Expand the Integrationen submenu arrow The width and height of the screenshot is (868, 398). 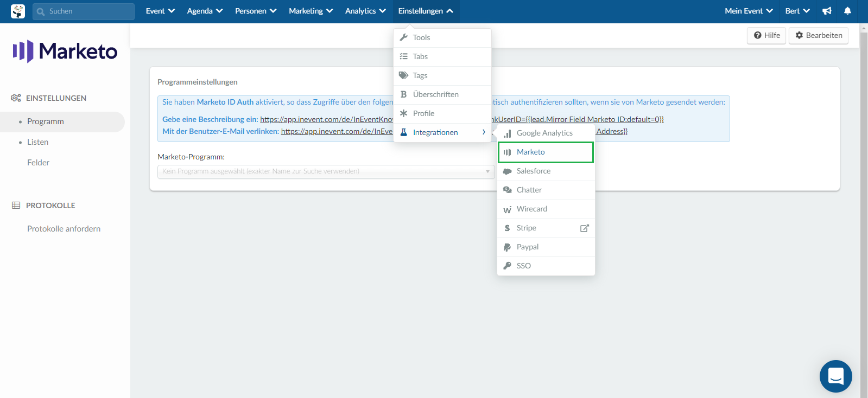click(484, 132)
